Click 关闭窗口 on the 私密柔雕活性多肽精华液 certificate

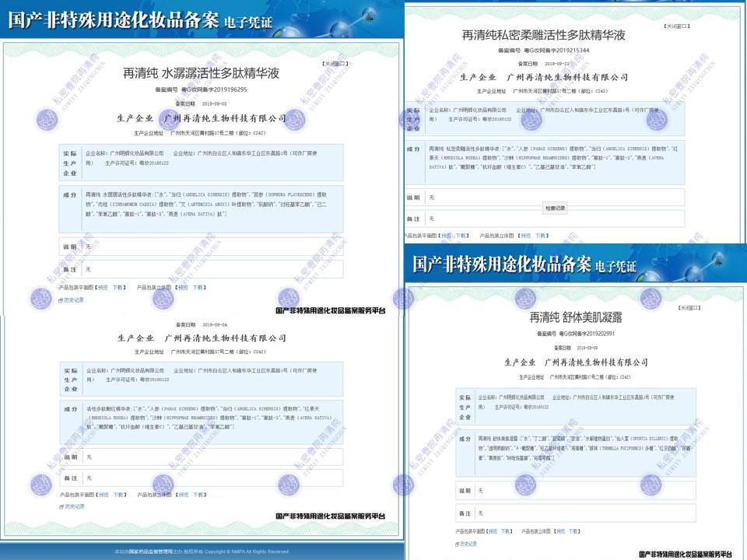click(x=676, y=26)
